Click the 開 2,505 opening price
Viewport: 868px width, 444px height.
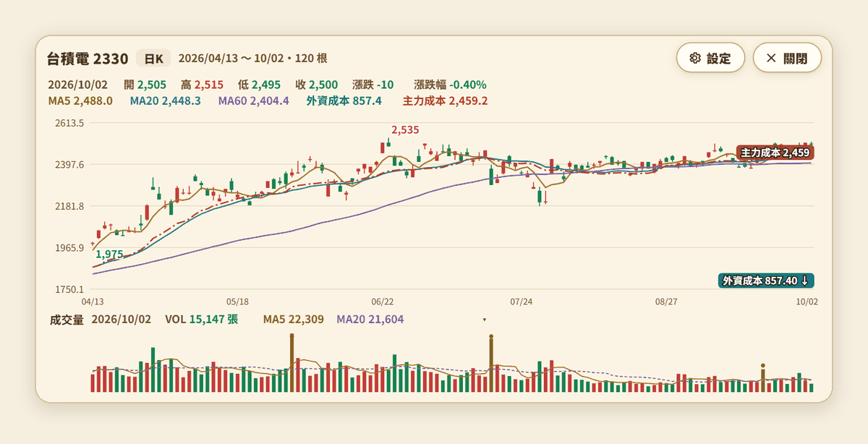point(145,85)
